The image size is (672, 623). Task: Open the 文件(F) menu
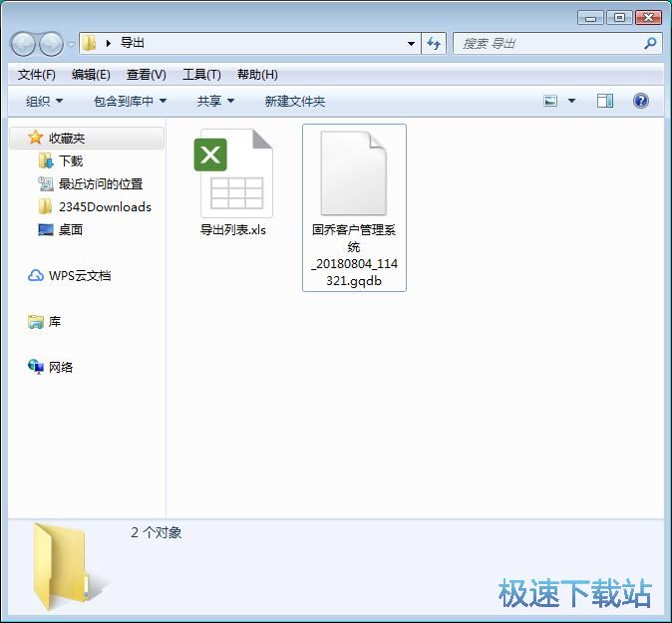coord(37,75)
